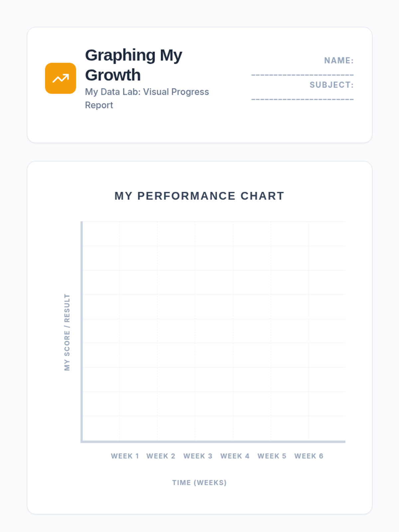This screenshot has height=532, width=399.
Task: Select the WEEK 5 axis label
Action: point(272,456)
